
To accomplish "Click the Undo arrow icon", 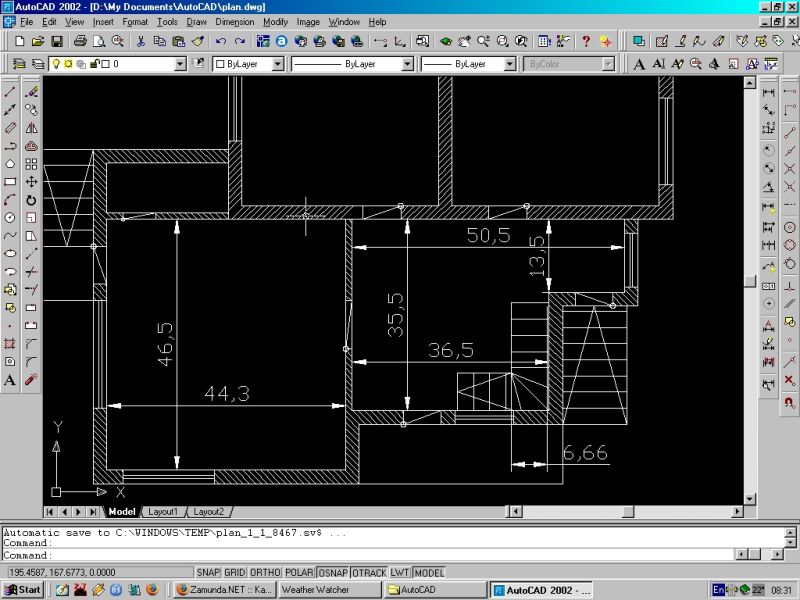I will tap(220, 41).
